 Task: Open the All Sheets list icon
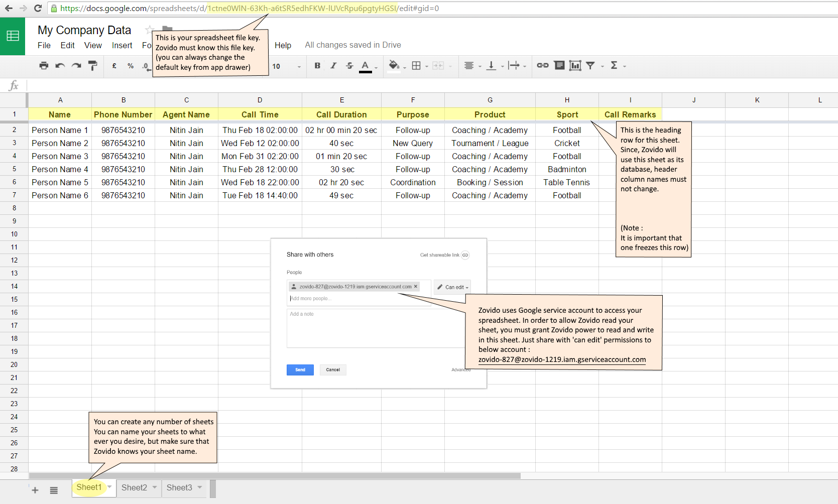[x=54, y=490]
